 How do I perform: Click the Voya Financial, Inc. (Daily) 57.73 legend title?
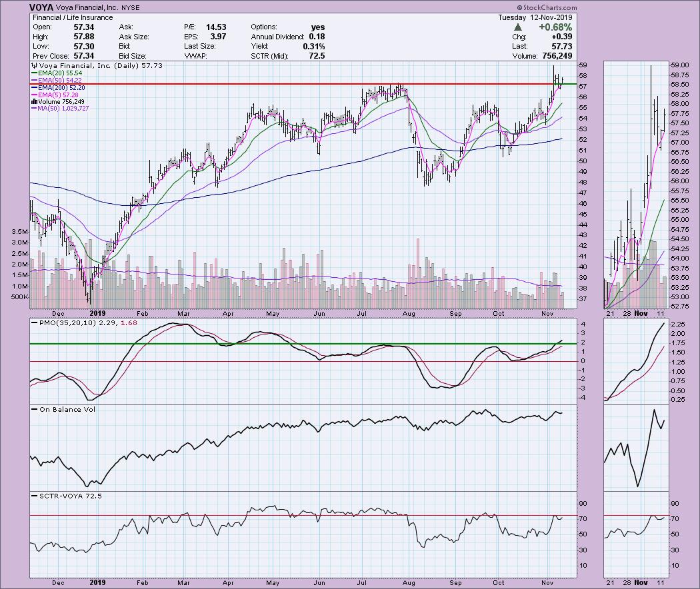click(101, 65)
